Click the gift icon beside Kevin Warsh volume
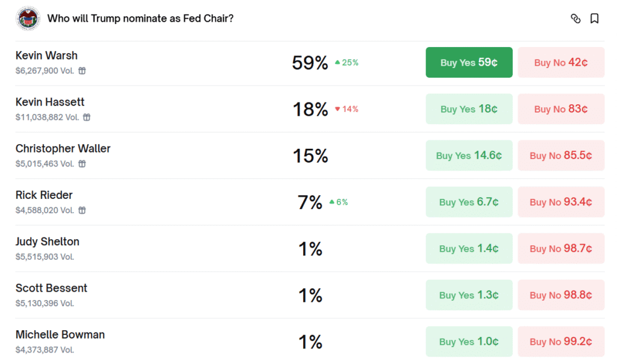The image size is (617, 364). point(82,71)
